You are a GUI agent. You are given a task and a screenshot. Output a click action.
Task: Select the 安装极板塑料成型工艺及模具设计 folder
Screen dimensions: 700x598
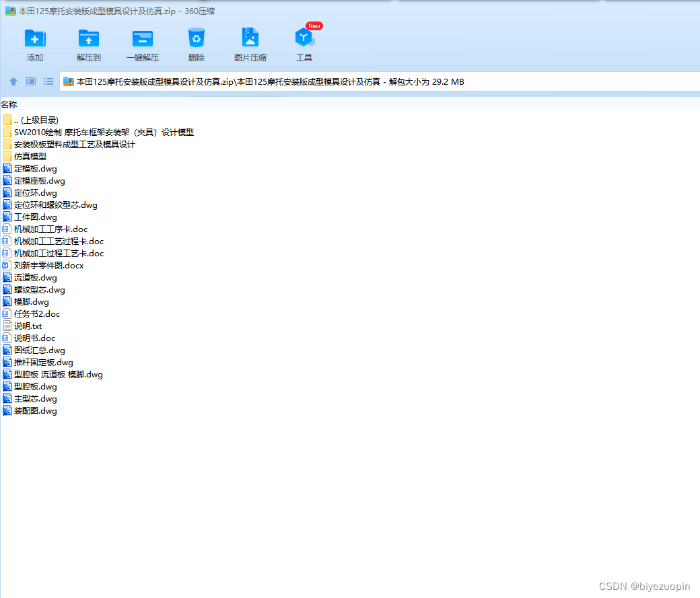(x=75, y=144)
